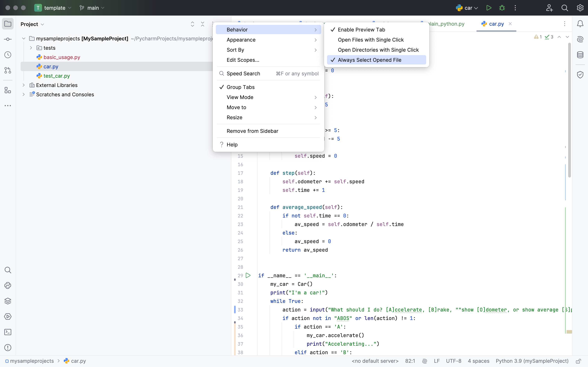The image size is (588, 367).
Task: Uncheck Enable Preview Tab
Action: pos(361,29)
